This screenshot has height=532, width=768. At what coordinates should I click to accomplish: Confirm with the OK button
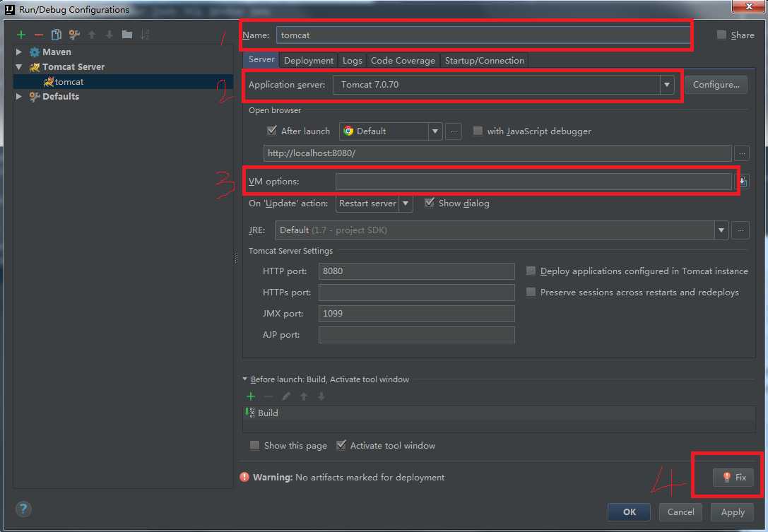[x=630, y=512]
